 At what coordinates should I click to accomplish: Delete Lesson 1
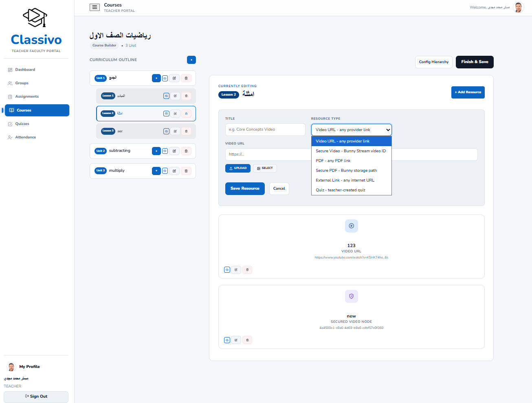tap(186, 96)
